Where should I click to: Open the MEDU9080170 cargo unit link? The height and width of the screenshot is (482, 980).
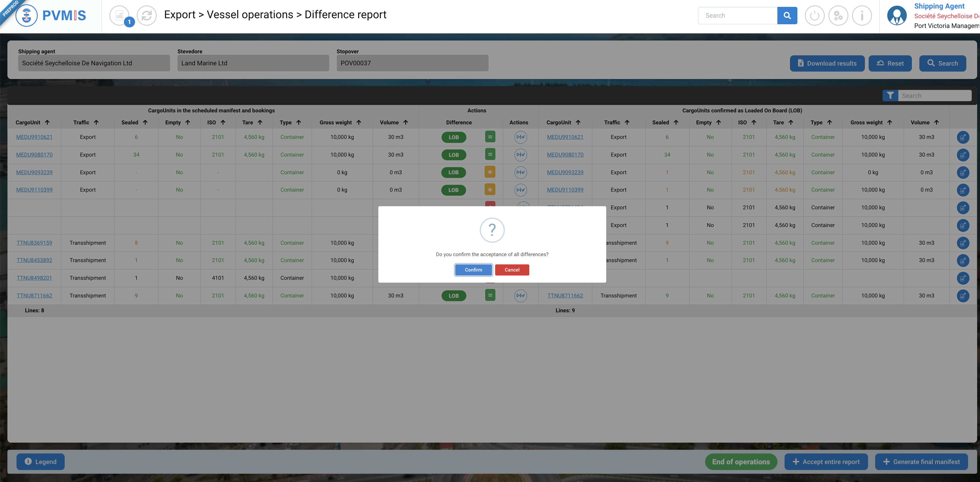pos(34,155)
